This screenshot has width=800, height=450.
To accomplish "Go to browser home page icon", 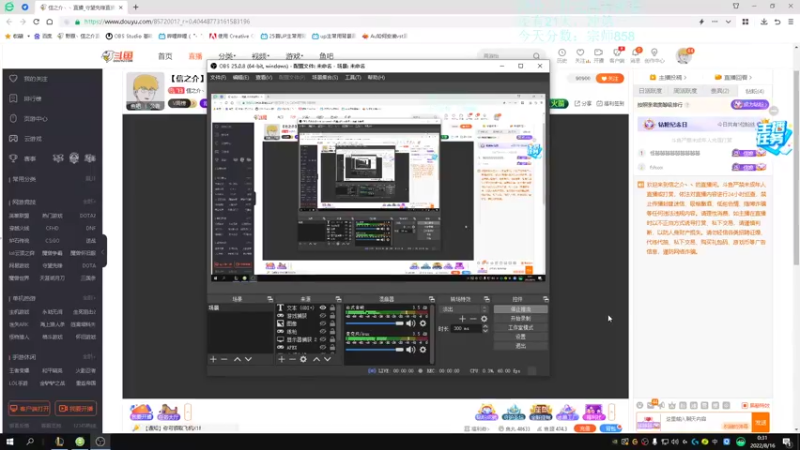I will click(x=49, y=21).
